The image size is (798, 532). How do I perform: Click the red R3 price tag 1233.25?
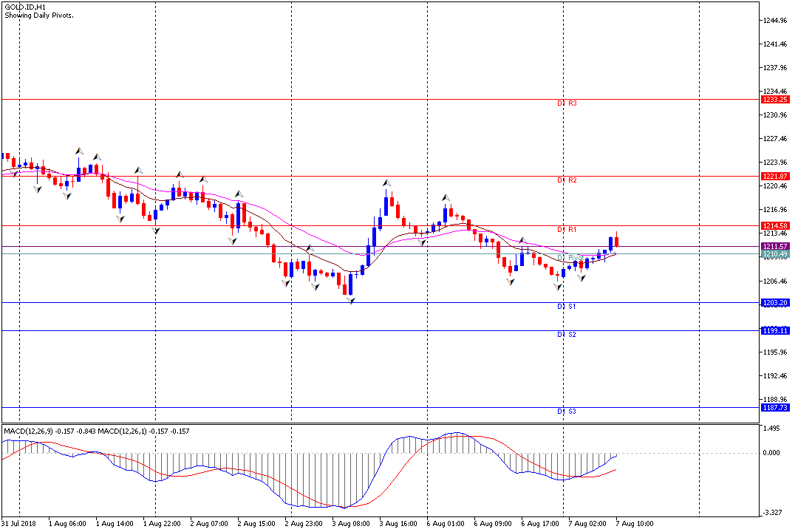pyautogui.click(x=775, y=99)
